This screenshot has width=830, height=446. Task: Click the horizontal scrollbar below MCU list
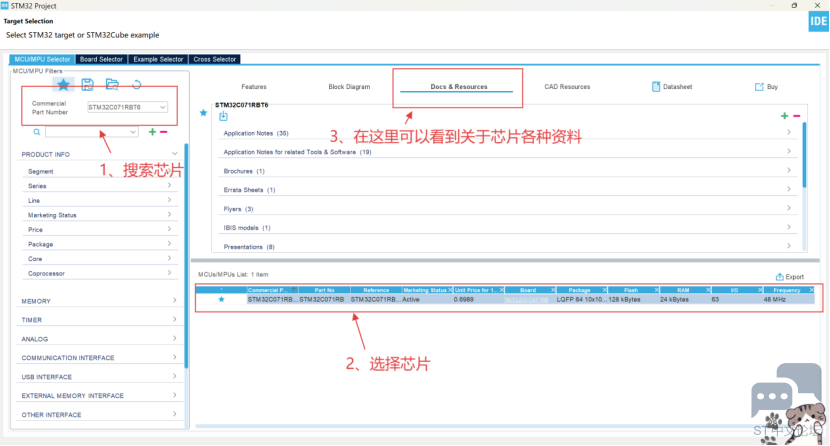[x=506, y=426]
